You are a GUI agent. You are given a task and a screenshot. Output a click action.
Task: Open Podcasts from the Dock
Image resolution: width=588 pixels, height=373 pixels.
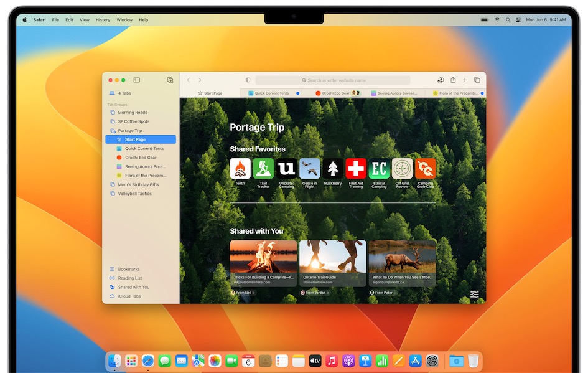[348, 361]
